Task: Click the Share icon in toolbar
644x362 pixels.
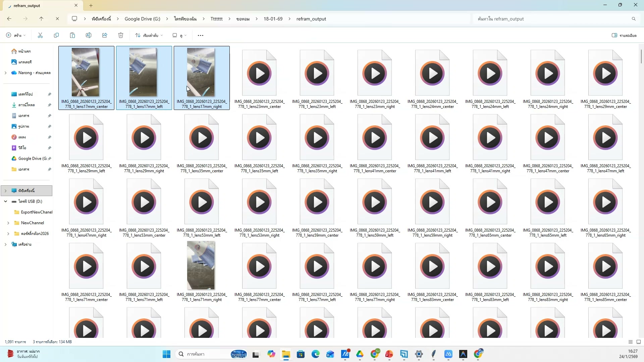Action: [x=105, y=35]
